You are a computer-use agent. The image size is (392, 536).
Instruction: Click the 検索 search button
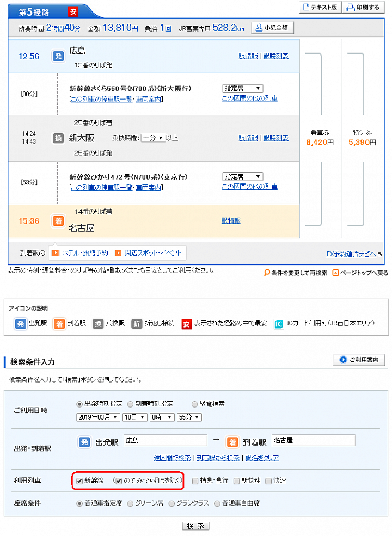click(x=195, y=526)
